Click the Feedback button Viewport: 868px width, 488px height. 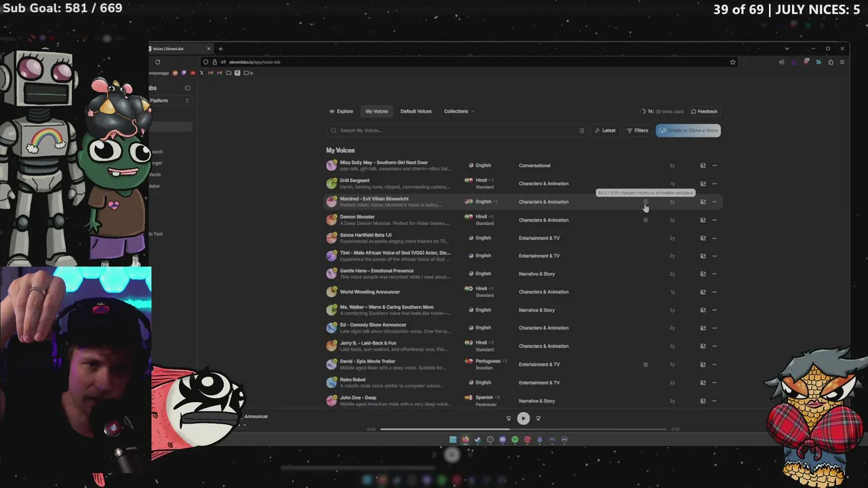point(704,111)
